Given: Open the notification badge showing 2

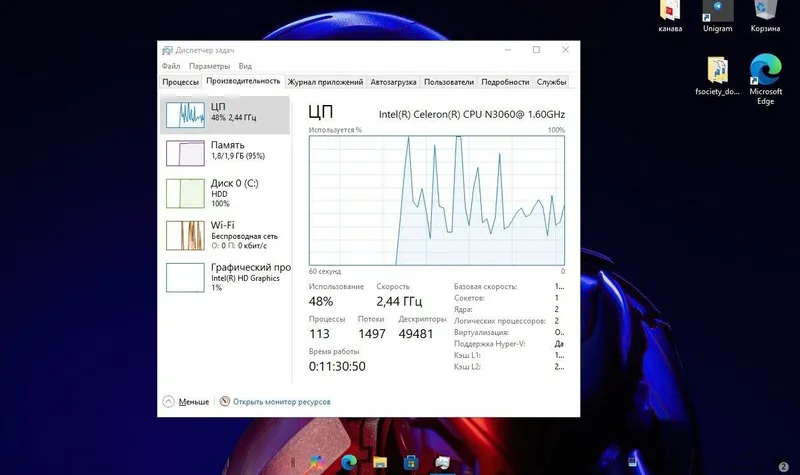Looking at the screenshot, I should click(x=784, y=466).
